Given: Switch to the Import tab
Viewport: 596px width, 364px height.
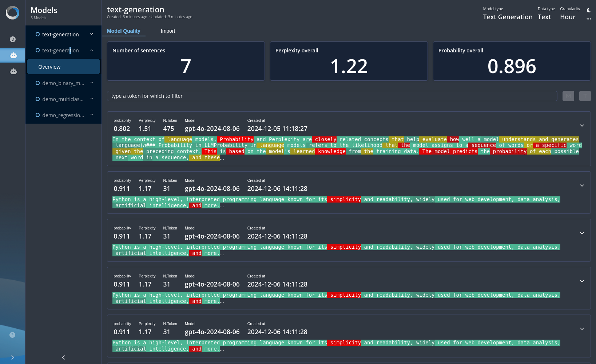Looking at the screenshot, I should point(168,31).
